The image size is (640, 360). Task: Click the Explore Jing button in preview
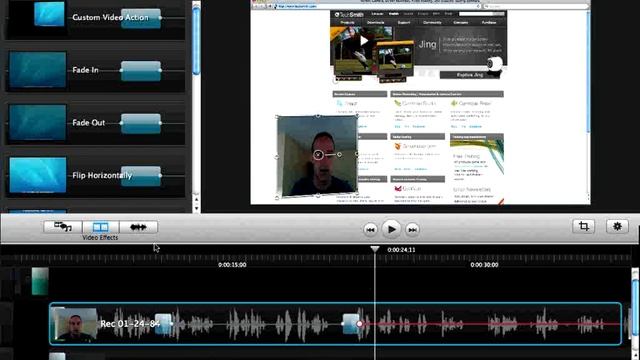469,75
